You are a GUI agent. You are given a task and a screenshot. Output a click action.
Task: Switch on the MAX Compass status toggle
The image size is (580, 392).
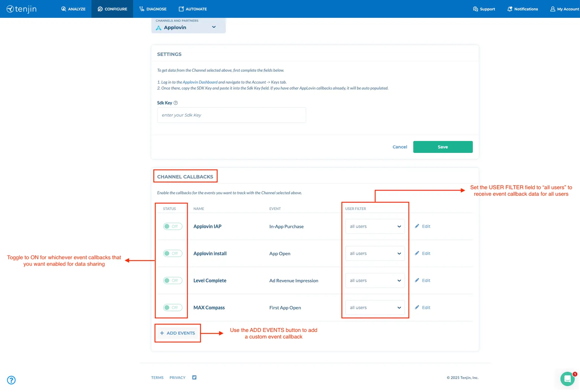pyautogui.click(x=172, y=307)
